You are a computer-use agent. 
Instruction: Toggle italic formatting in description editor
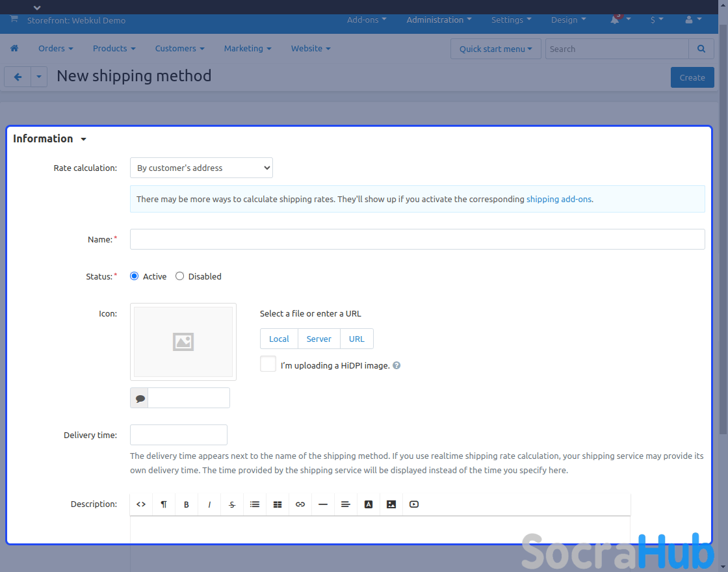pyautogui.click(x=209, y=504)
